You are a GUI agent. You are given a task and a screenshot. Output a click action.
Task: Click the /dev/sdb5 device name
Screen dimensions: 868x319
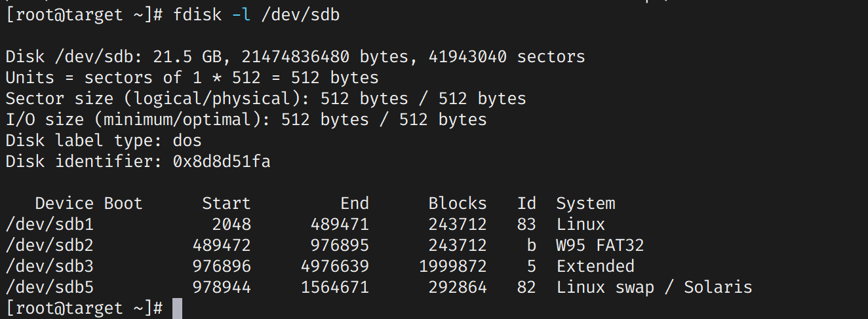[50, 288]
